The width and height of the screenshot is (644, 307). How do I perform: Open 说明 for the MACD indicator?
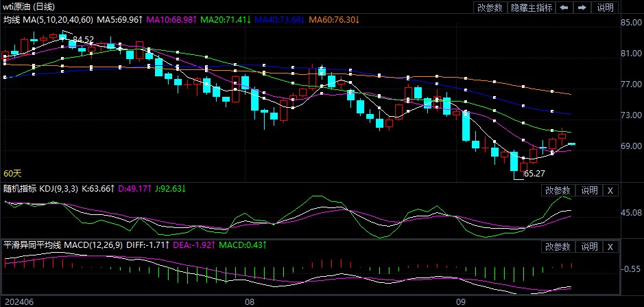tap(589, 247)
